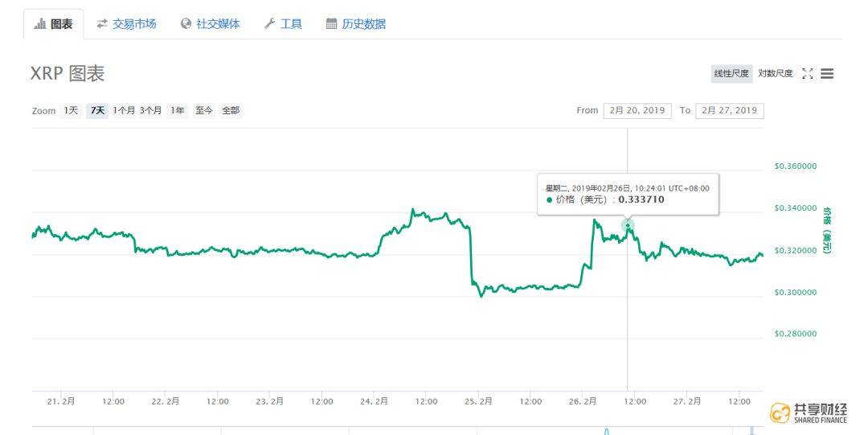Click the From date field

[x=637, y=111]
